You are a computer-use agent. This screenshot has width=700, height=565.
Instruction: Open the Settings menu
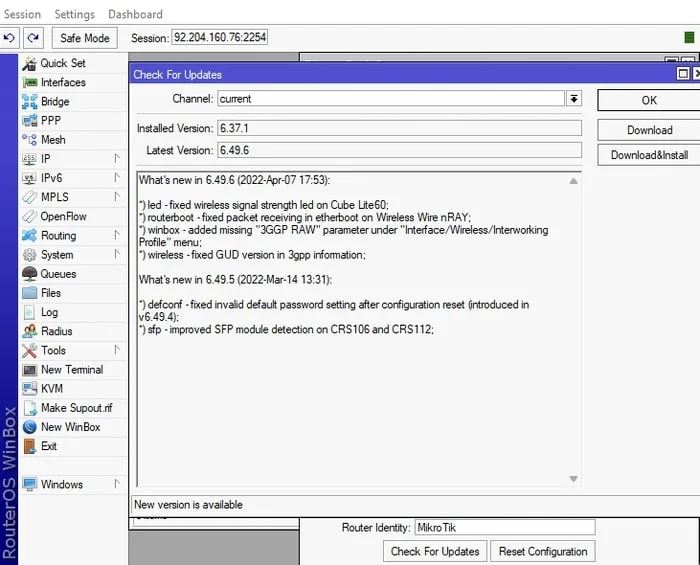75,14
